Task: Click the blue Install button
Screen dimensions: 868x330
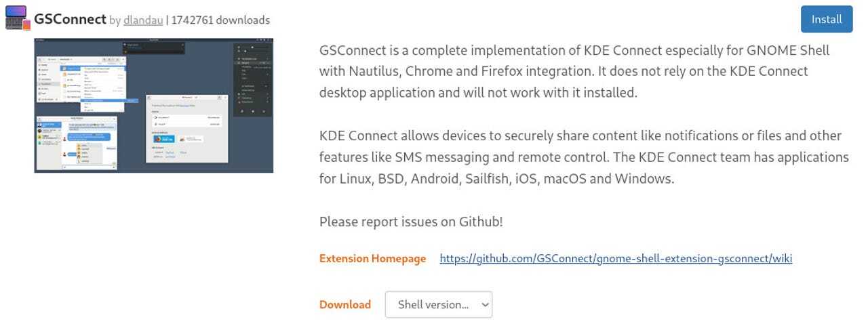Action: [826, 19]
